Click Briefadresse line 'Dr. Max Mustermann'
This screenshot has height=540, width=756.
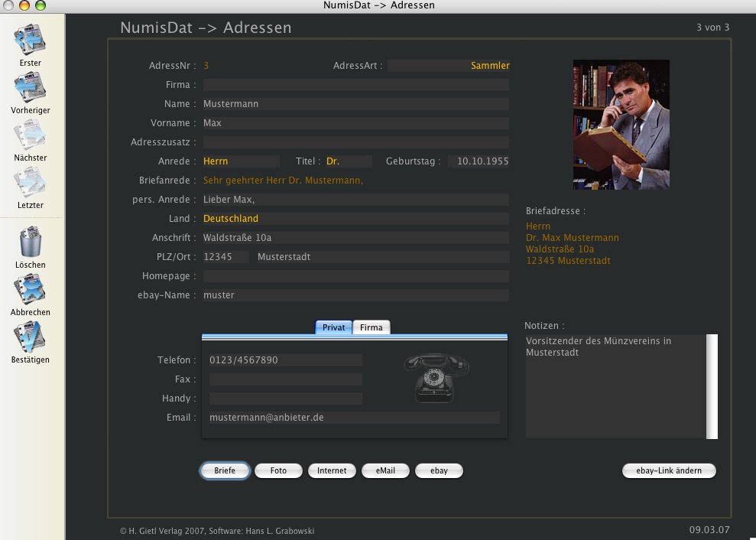pos(573,238)
